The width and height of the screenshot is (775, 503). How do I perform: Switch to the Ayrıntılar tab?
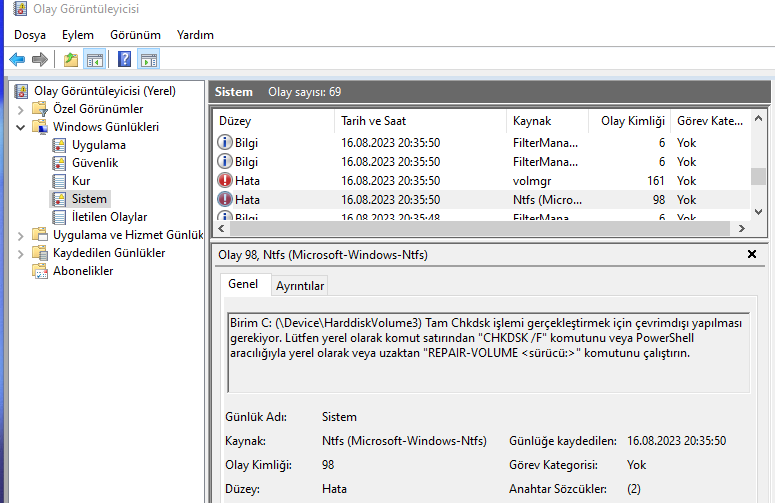click(x=300, y=286)
